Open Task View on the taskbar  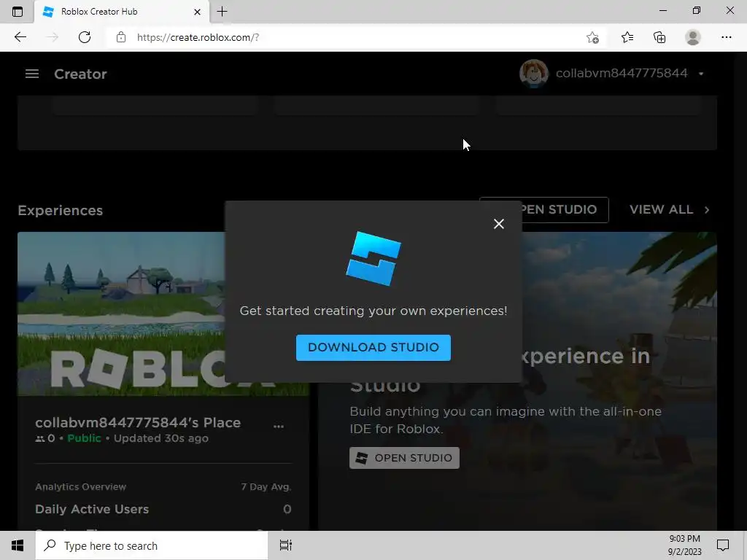(286, 545)
